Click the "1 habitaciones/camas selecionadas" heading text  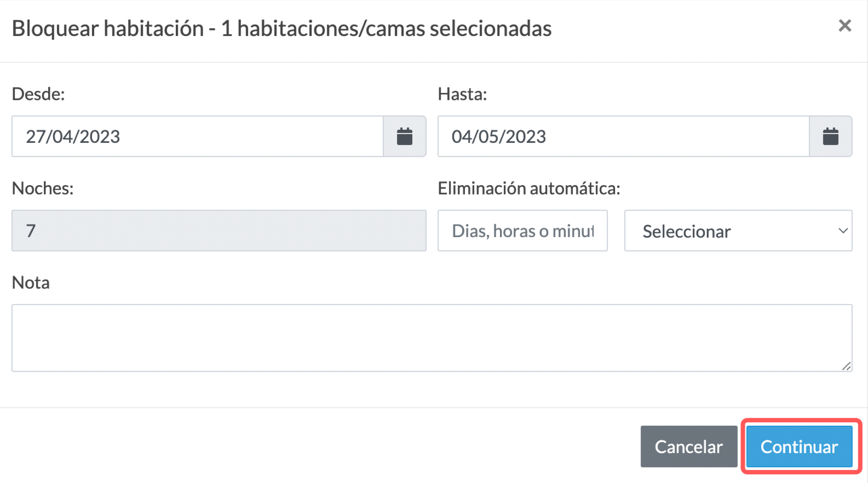(x=386, y=29)
